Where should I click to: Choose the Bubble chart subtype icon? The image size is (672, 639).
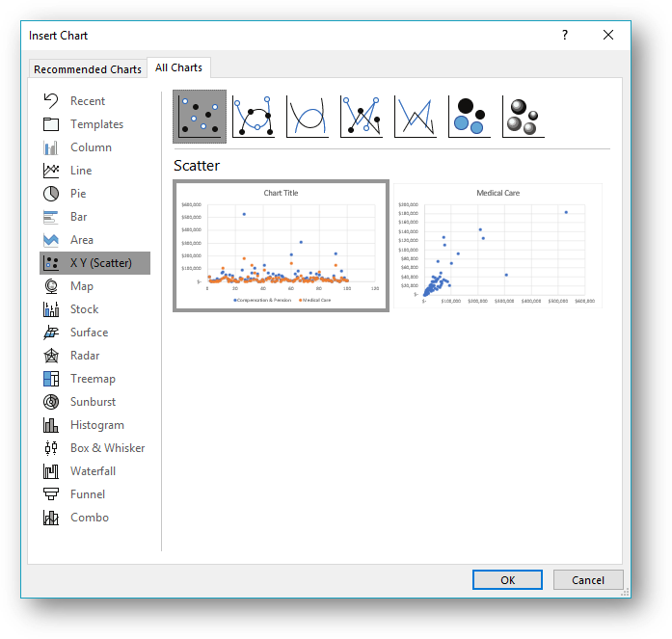coord(470,117)
